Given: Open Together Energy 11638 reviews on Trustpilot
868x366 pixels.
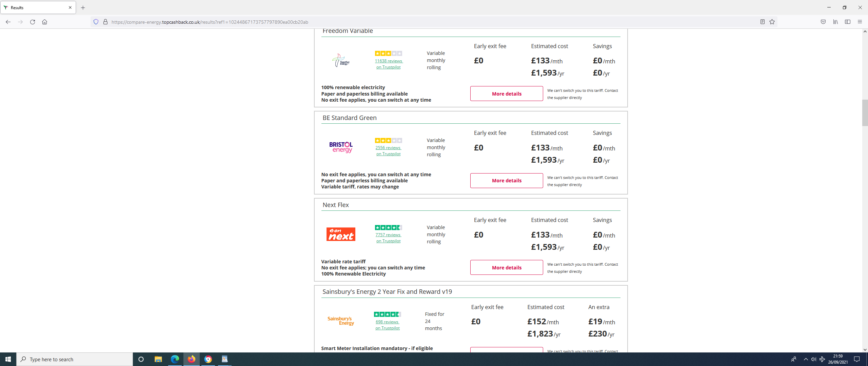Looking at the screenshot, I should [x=389, y=64].
